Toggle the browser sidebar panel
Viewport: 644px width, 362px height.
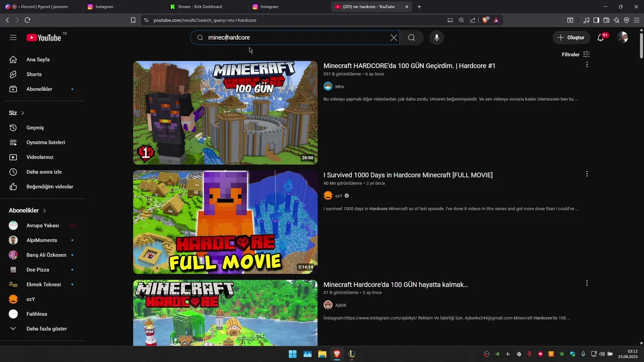596,20
